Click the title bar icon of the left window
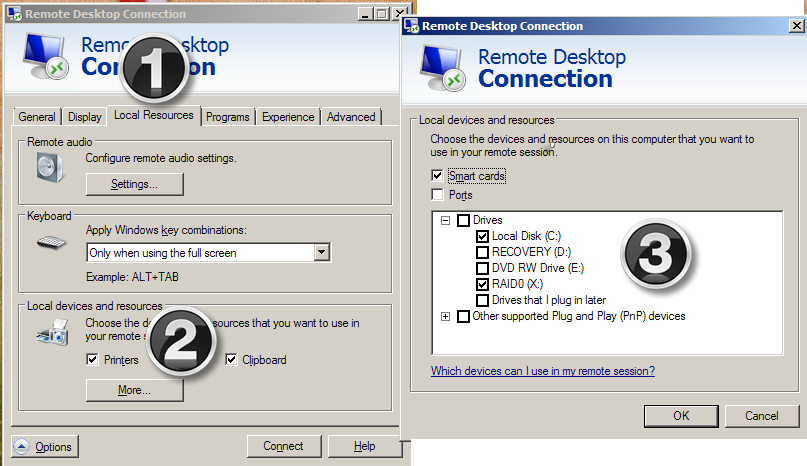Viewport: 807px width, 466px height. 14,14
